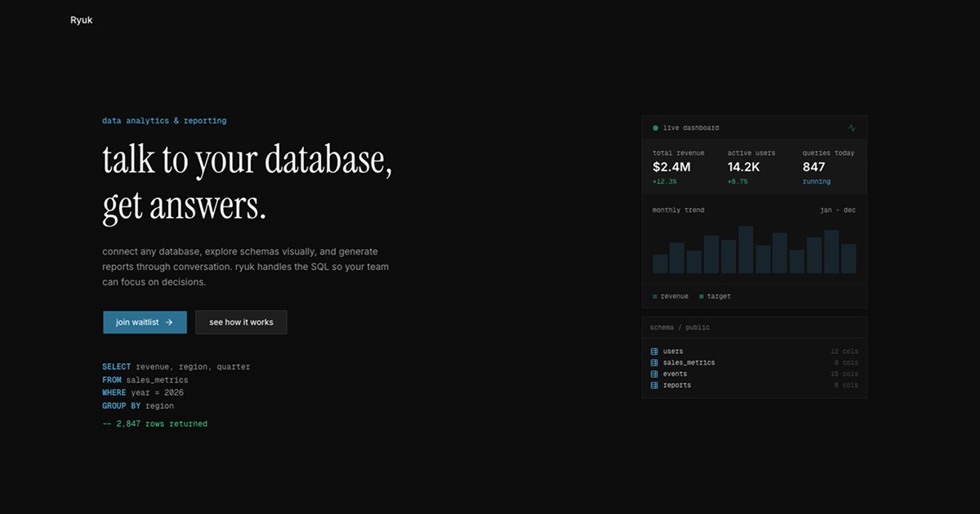Click the $2.4M total revenue value
The image size is (980, 514).
point(671,167)
